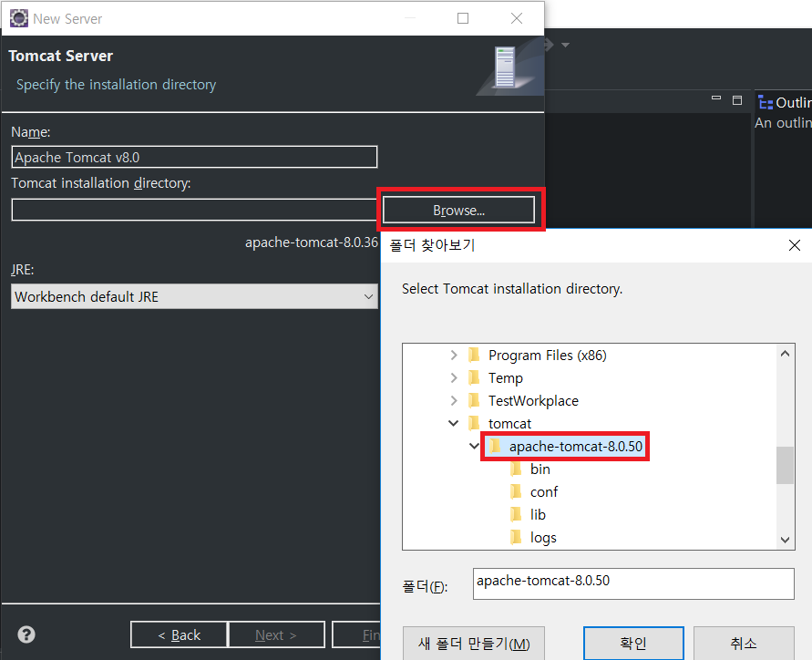
Task: Click the New Server window icon
Action: (19, 18)
